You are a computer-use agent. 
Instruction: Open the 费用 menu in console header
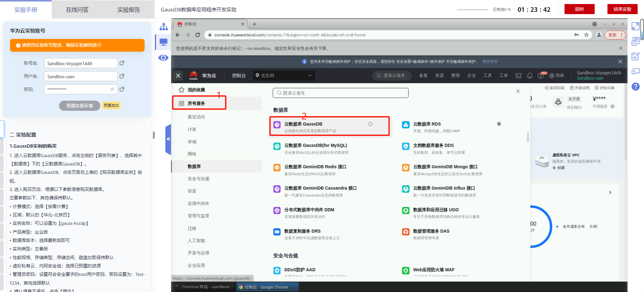point(455,76)
